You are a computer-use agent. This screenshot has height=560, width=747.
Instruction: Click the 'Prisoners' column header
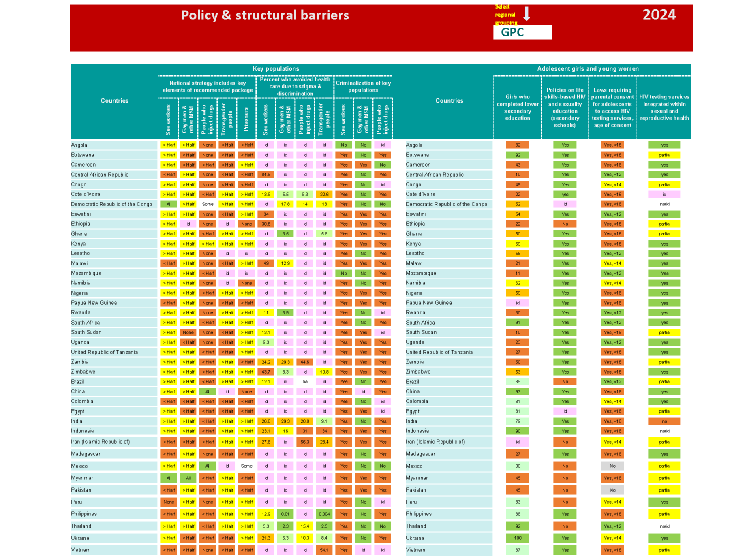(246, 119)
